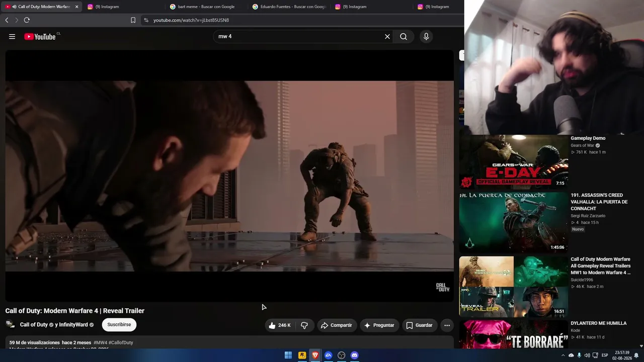Screen dimensions: 644x362
Task: Save the video with Guardar
Action: coord(419,325)
